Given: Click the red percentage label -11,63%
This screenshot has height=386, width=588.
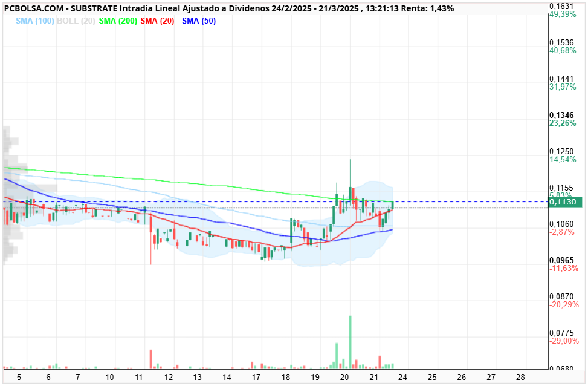Looking at the screenshot, I should click(564, 269).
